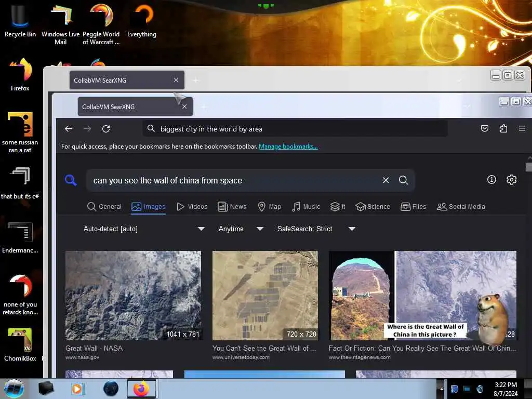This screenshot has height=399, width=532.
Task: Switch to the Videos tab
Action: pyautogui.click(x=192, y=207)
